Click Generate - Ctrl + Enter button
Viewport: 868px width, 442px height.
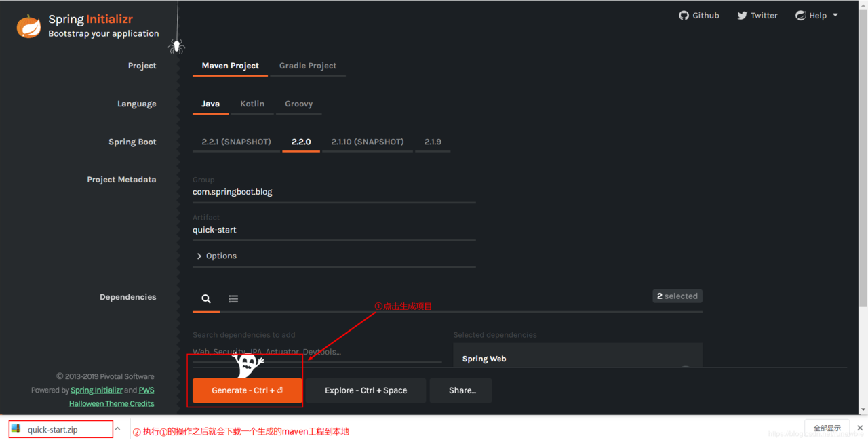tap(247, 390)
